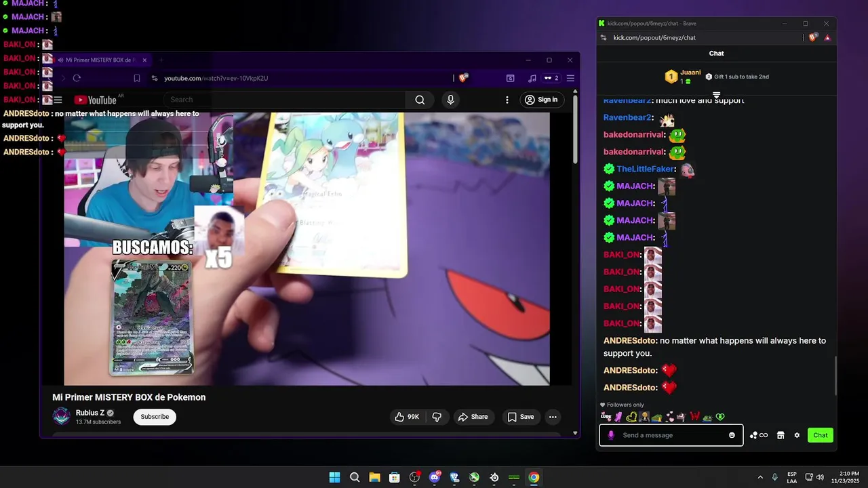
Task: Open Brave playlist music note icon
Action: tap(532, 79)
